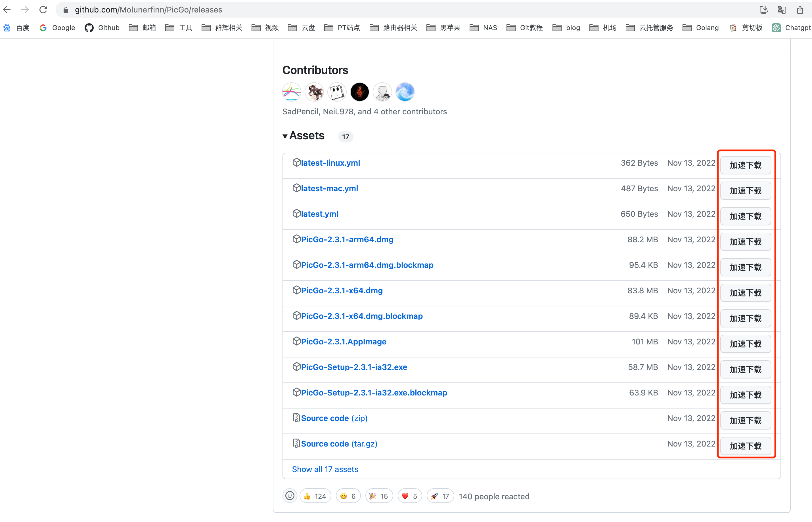The width and height of the screenshot is (812, 522).
Task: Open the 云盘 bookmark folder
Action: (x=302, y=28)
